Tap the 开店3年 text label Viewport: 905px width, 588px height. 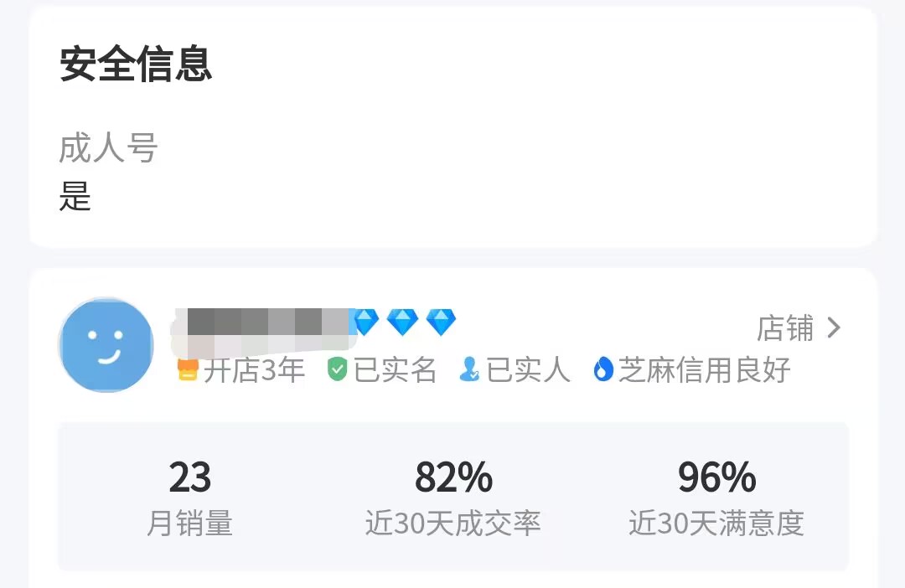[x=254, y=369]
